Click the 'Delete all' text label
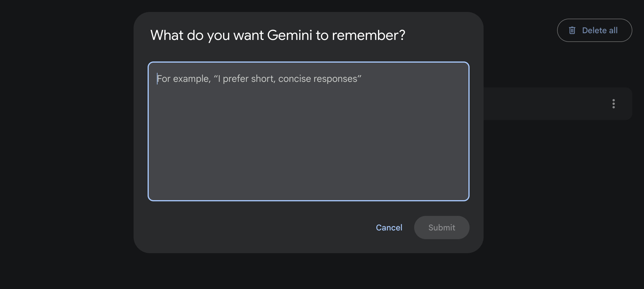Screen dimensions: 644x289 [600, 30]
